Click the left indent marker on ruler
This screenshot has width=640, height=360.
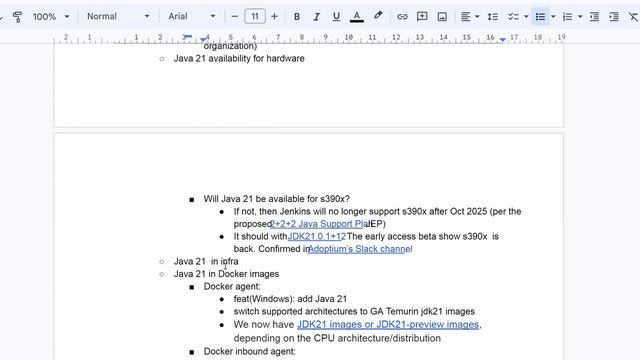click(203, 40)
